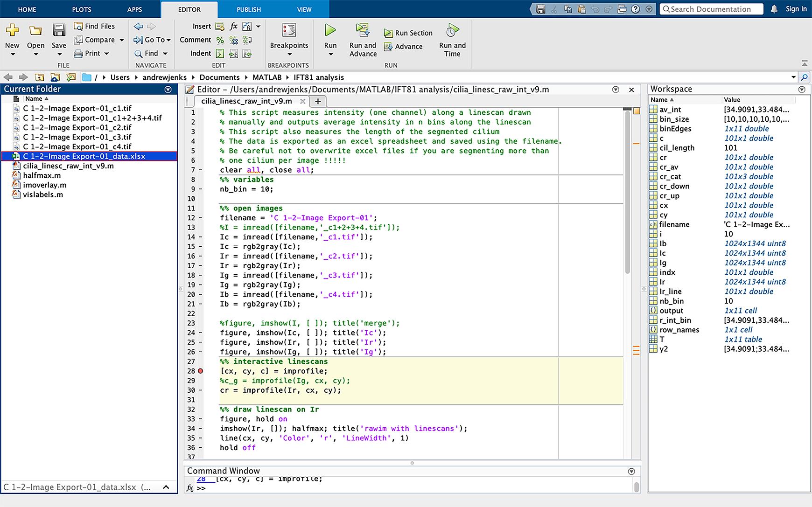
Task: Click the Run and Time stopwatch icon
Action: pyautogui.click(x=452, y=30)
